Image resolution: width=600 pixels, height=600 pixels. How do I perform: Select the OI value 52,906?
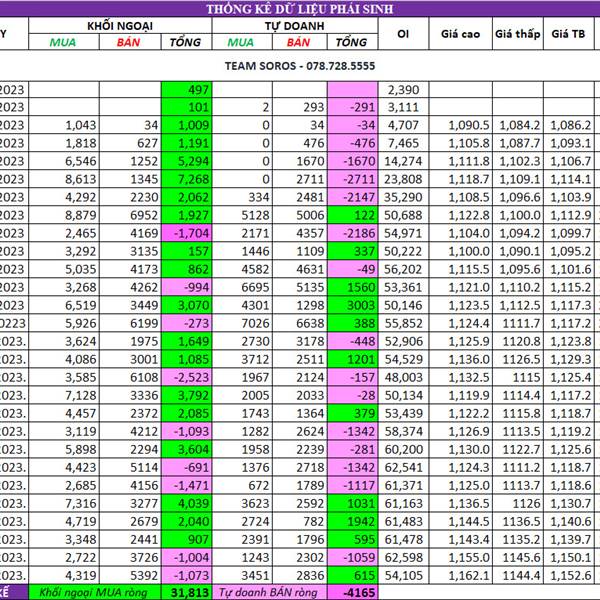[403, 341]
